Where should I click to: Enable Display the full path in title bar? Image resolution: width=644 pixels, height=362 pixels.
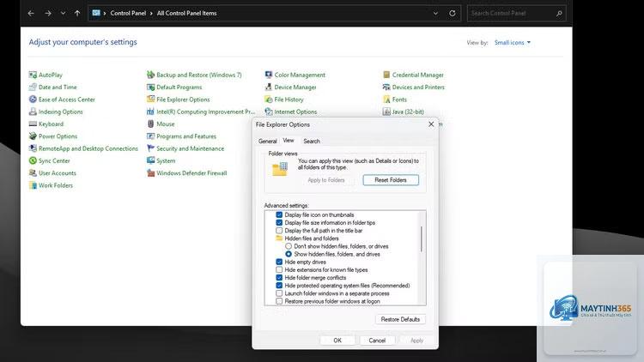(279, 231)
